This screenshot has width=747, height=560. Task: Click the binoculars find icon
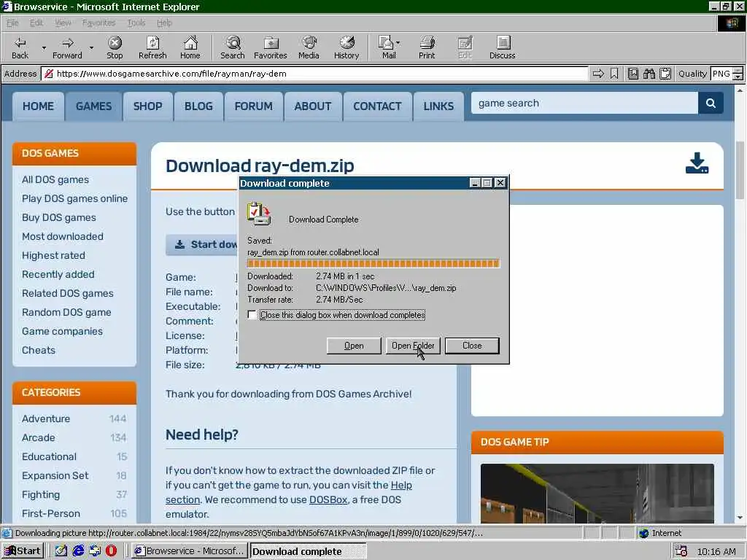click(649, 74)
